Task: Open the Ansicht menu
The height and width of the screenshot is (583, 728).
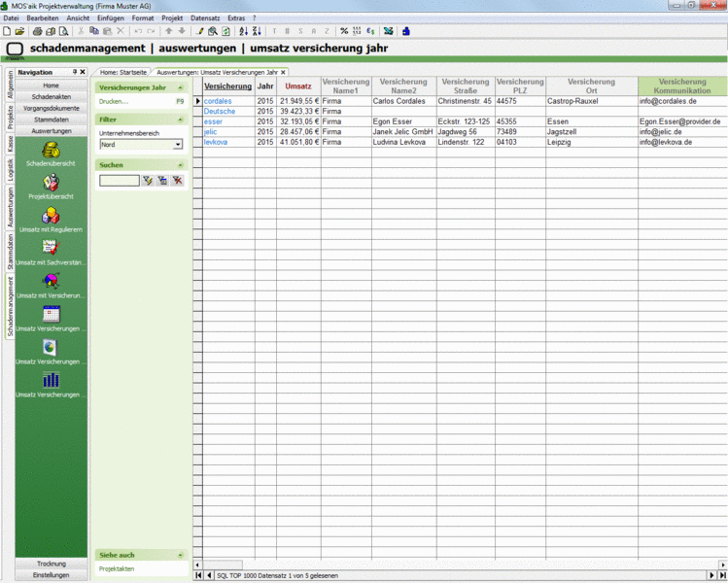Action: [x=78, y=18]
